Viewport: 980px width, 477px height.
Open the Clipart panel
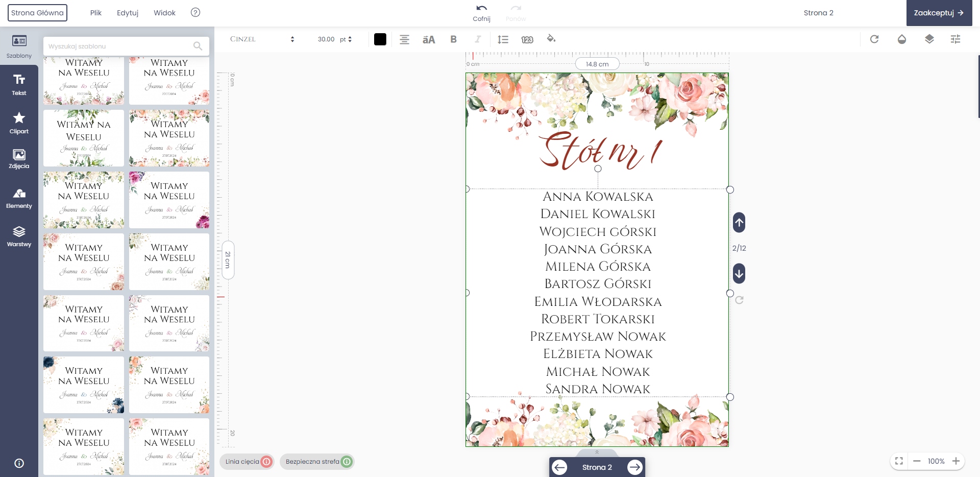19,123
